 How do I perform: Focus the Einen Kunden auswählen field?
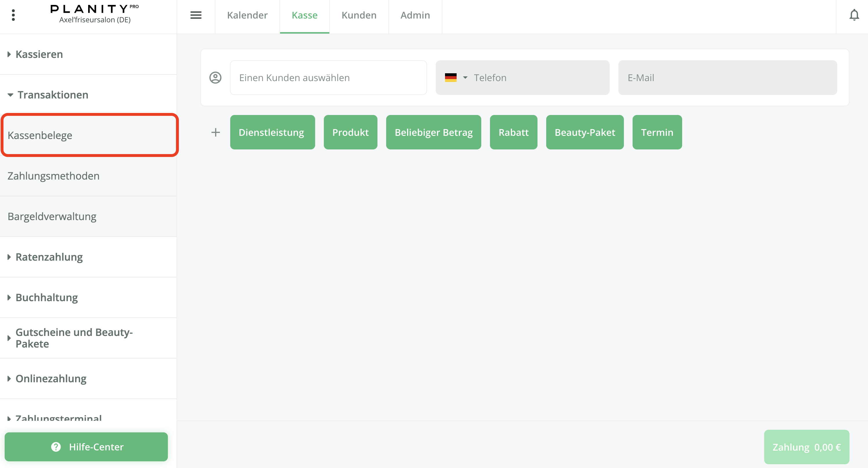click(x=328, y=78)
